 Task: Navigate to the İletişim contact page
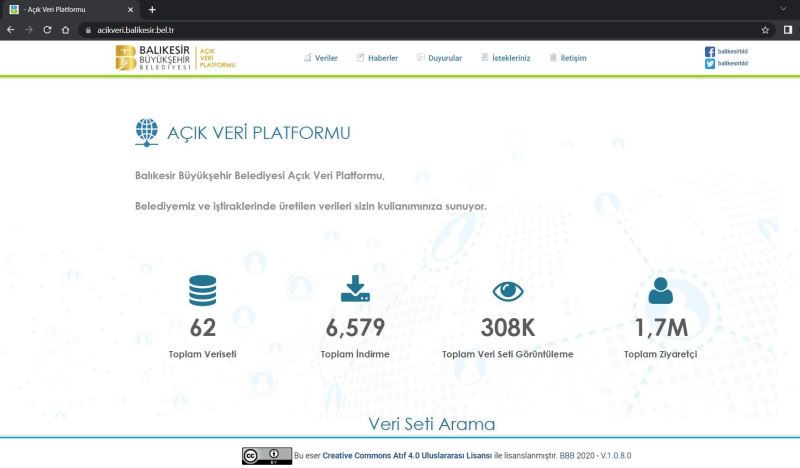point(568,58)
